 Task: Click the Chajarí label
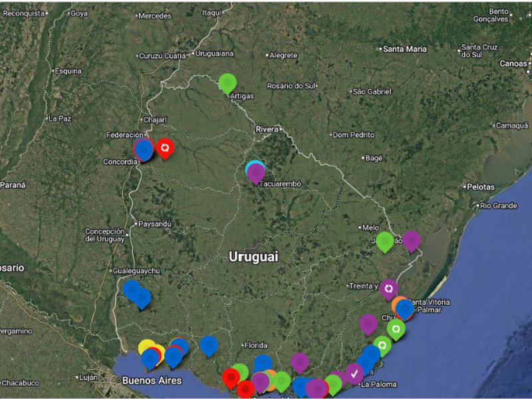pyautogui.click(x=155, y=120)
